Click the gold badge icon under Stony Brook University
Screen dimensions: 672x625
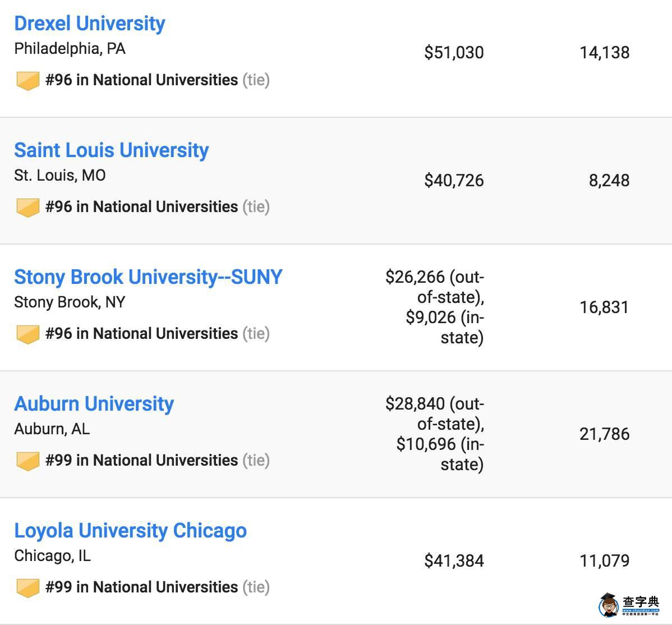(x=27, y=334)
